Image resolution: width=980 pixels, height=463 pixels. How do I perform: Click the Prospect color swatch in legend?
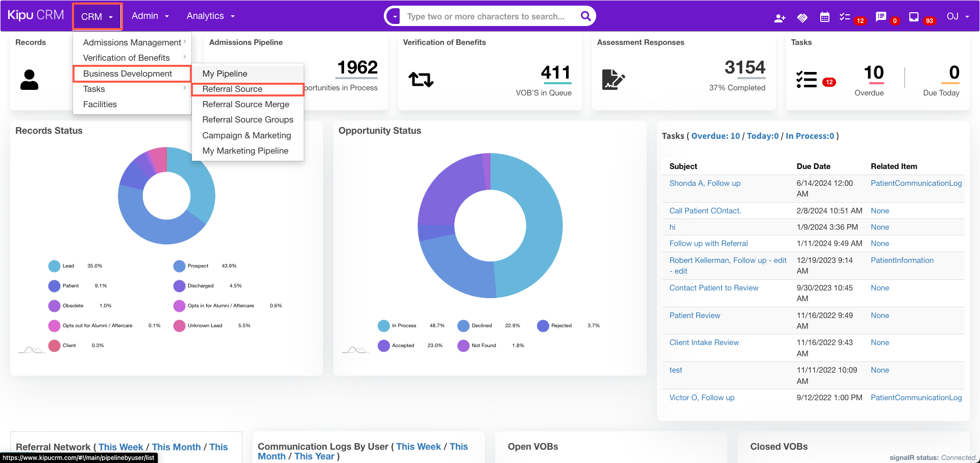tap(179, 266)
